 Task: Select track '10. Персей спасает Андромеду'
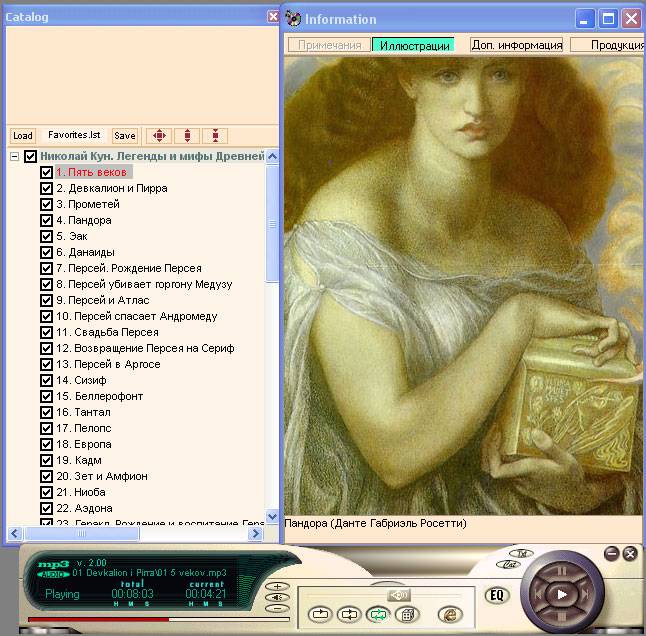pos(136,316)
